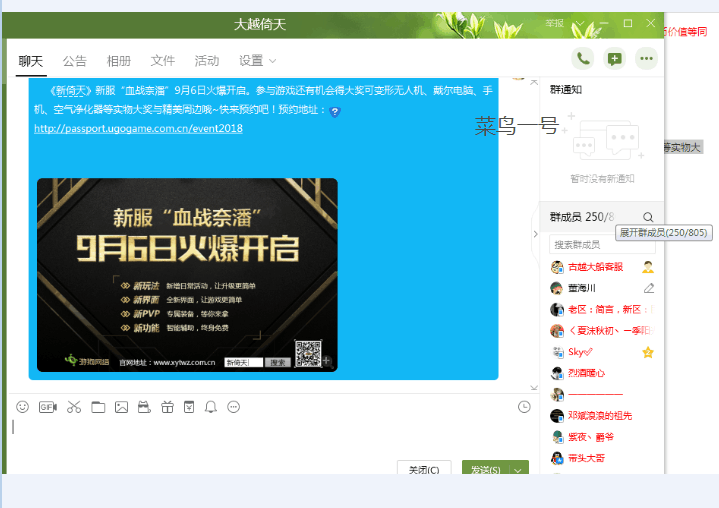
Task: Click the send file folder icon
Action: click(98, 407)
